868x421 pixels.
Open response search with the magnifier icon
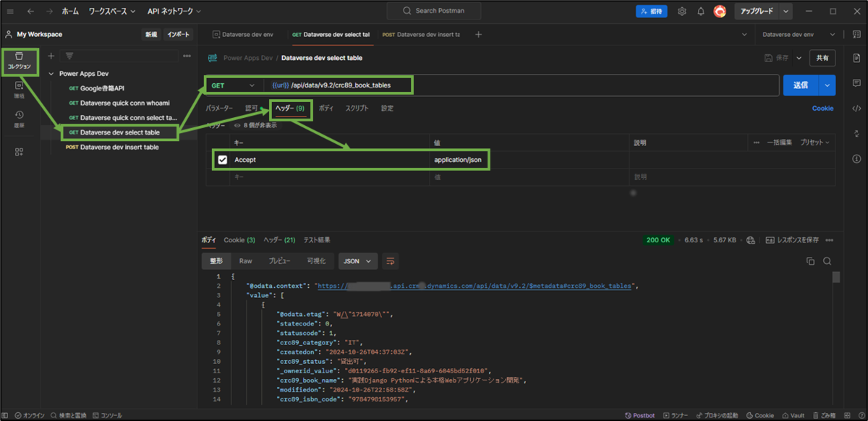click(827, 260)
